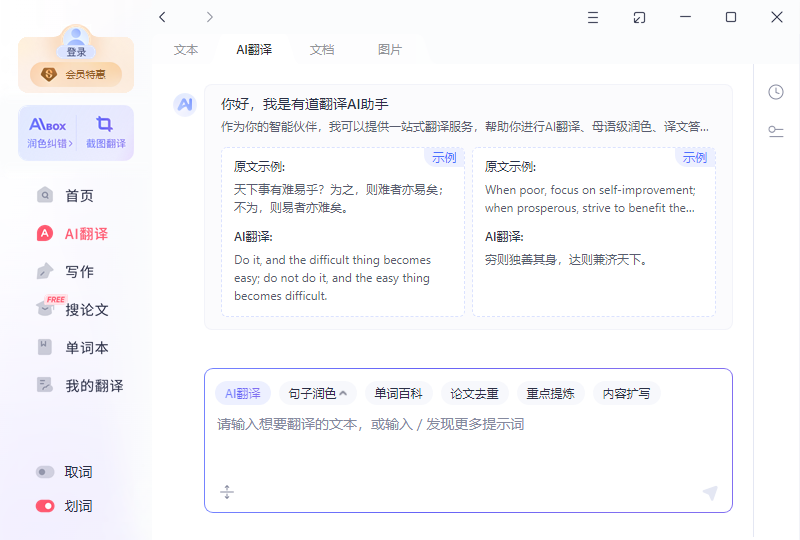Click the expand input box icon
Image resolution: width=800 pixels, height=540 pixels.
click(x=227, y=492)
